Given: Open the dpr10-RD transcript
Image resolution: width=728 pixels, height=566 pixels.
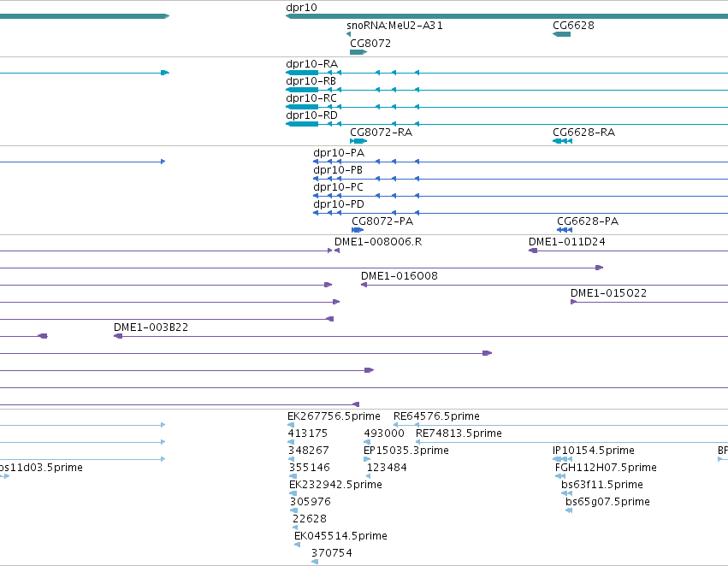Looking at the screenshot, I should coord(311,115).
